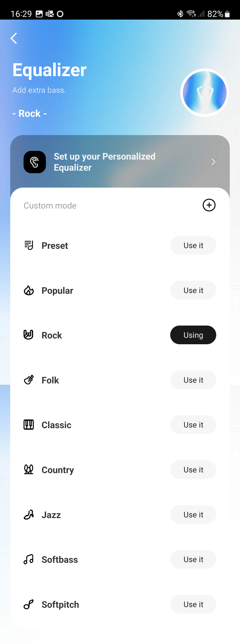Select the Softpitch list entry label
Screen dimensions: 240x644
coord(60,604)
